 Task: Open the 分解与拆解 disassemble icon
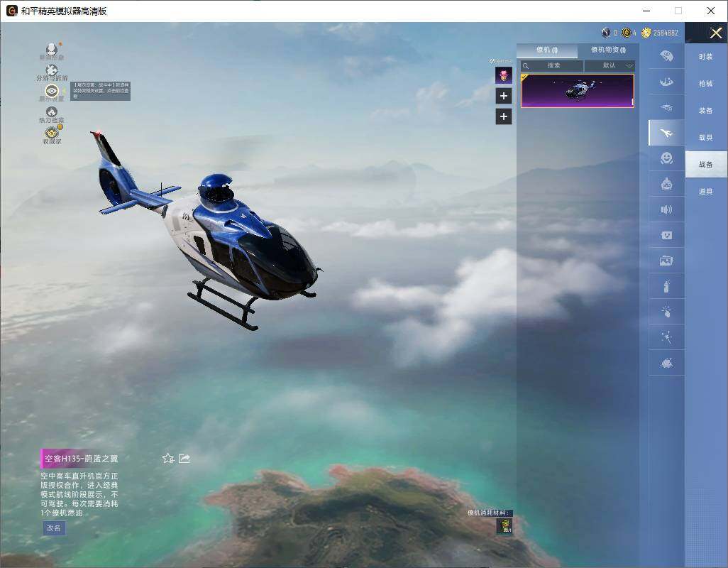point(52,70)
